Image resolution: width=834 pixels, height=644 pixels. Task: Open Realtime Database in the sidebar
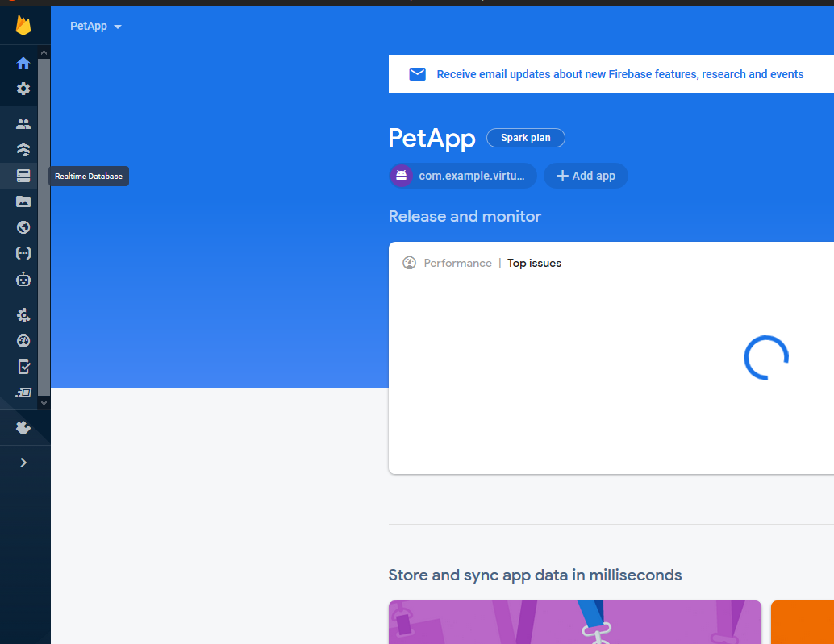point(23,176)
